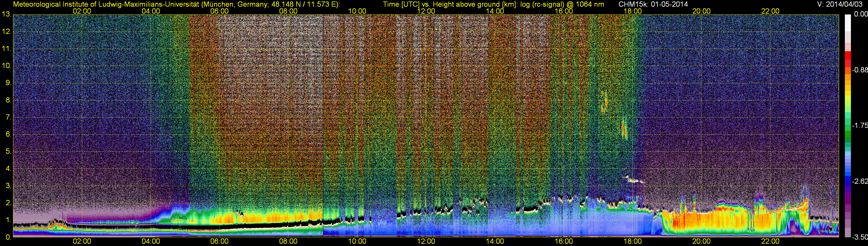Click the 06:00 label on the top time axis
Screen dimensions: 868x246
(x=219, y=11)
